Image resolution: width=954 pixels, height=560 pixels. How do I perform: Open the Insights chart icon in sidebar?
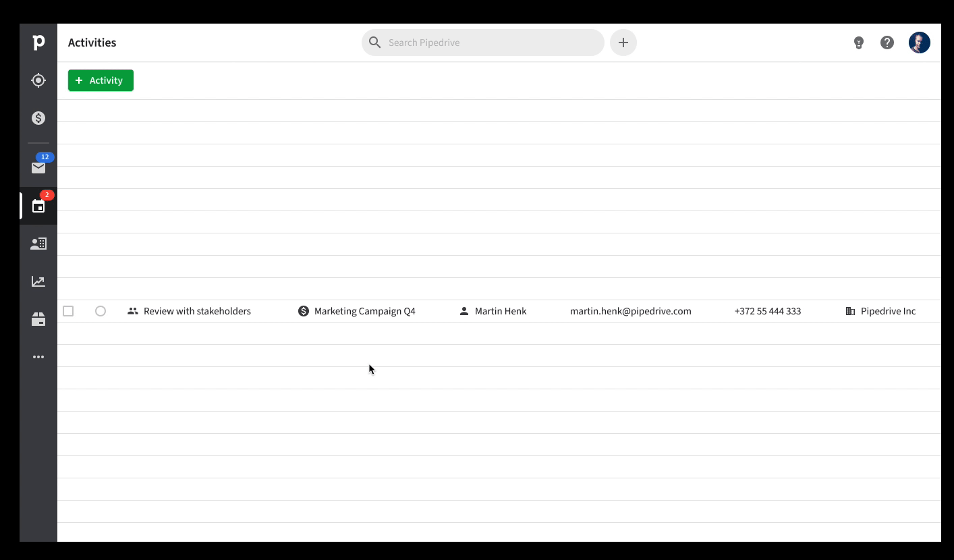coord(38,281)
